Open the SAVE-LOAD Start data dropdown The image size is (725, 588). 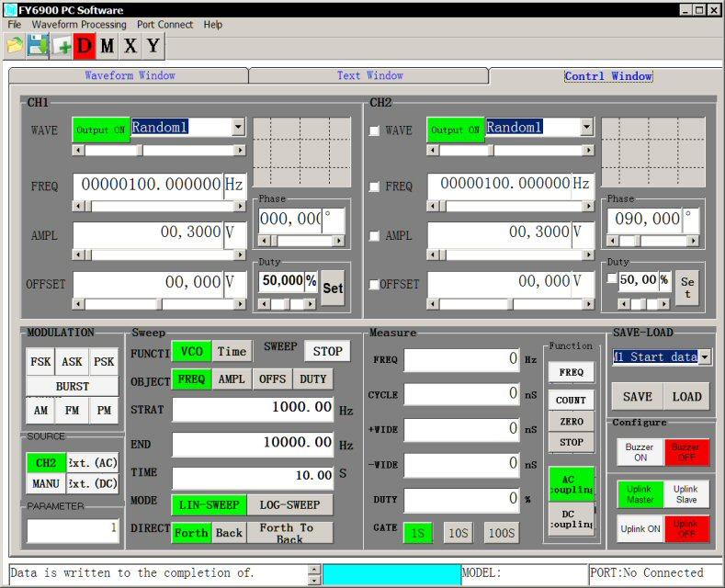coord(705,356)
